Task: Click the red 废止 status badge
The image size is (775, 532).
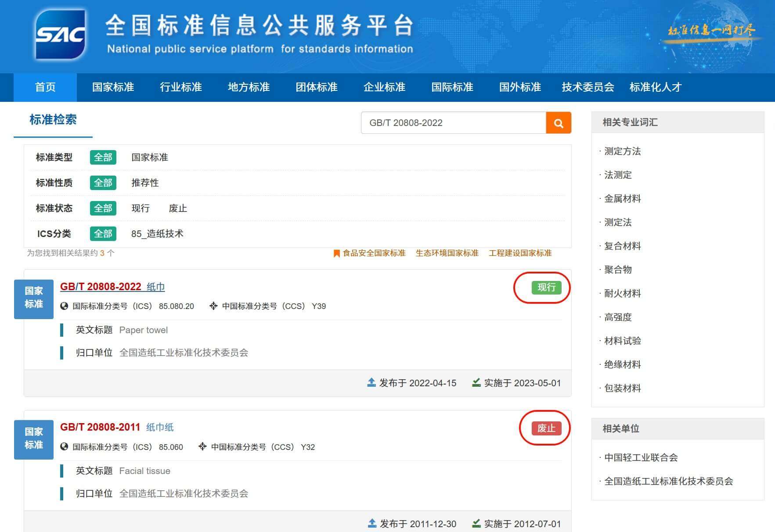Action: pos(546,428)
